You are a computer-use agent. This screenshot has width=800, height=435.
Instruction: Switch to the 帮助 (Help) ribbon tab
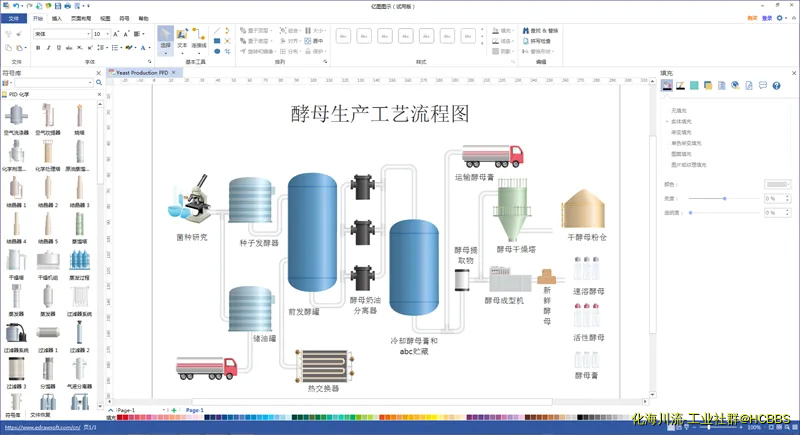point(143,18)
